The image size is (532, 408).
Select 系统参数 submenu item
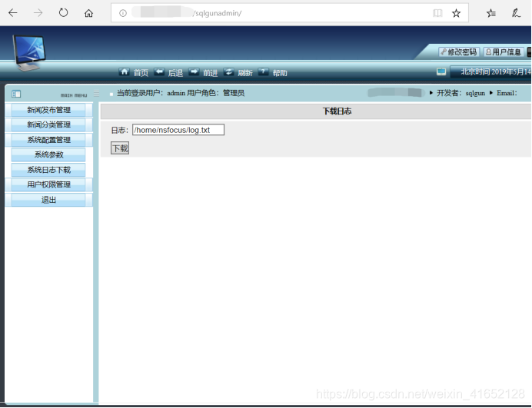(x=48, y=154)
